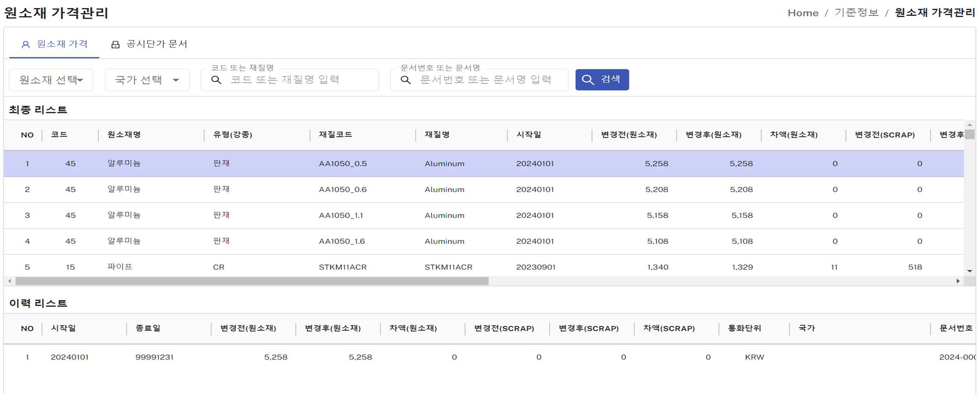The height and width of the screenshot is (395, 980).
Task: Open the 원소재 선택 dropdown
Action: [51, 80]
